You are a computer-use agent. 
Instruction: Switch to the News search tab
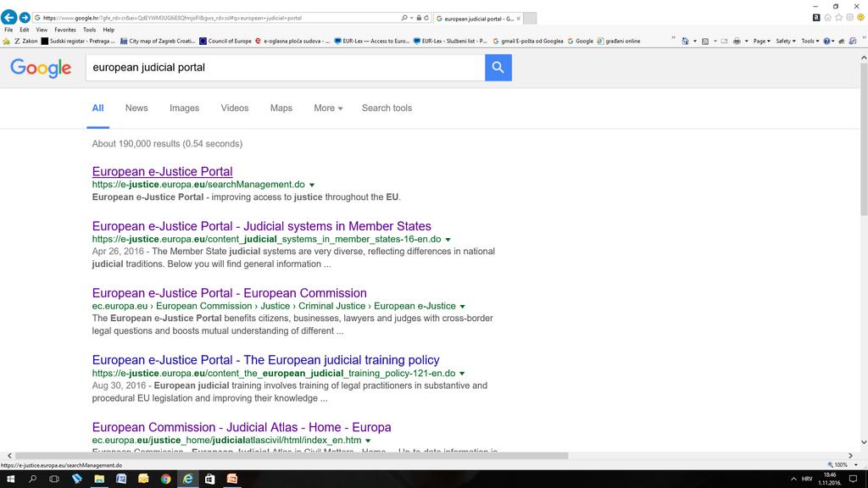click(136, 108)
